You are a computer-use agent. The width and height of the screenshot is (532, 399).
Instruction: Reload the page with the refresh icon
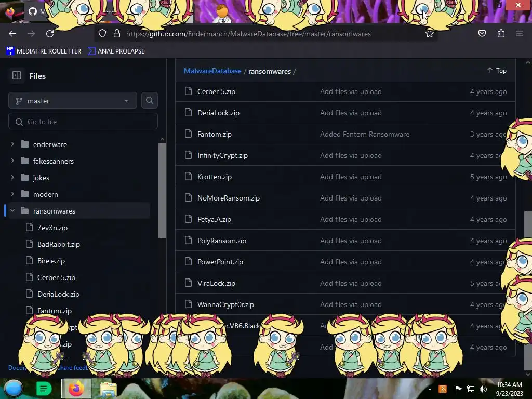[50, 34]
